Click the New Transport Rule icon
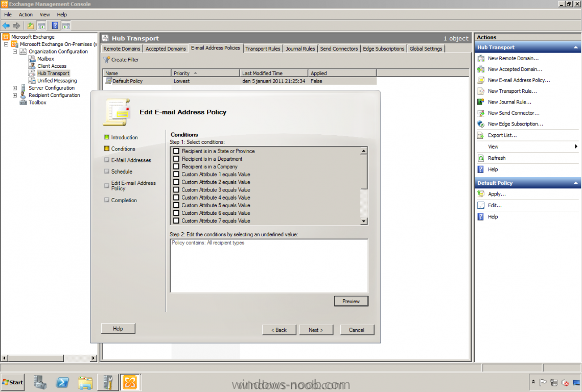Screen dimensions: 582x392 point(481,91)
